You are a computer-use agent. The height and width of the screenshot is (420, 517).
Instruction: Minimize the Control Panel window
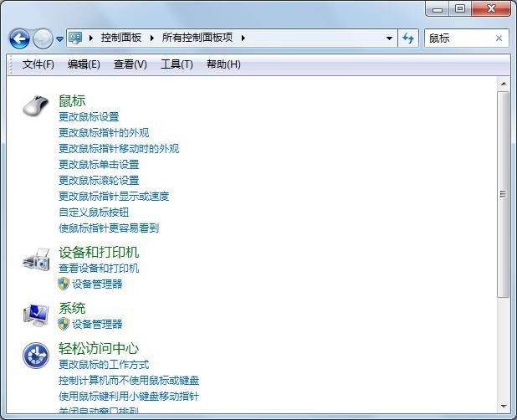438,9
